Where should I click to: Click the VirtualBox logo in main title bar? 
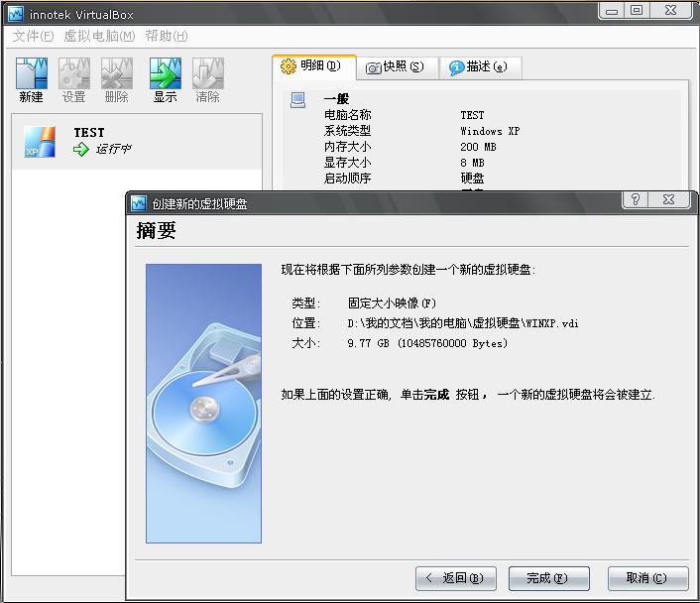coord(16,14)
